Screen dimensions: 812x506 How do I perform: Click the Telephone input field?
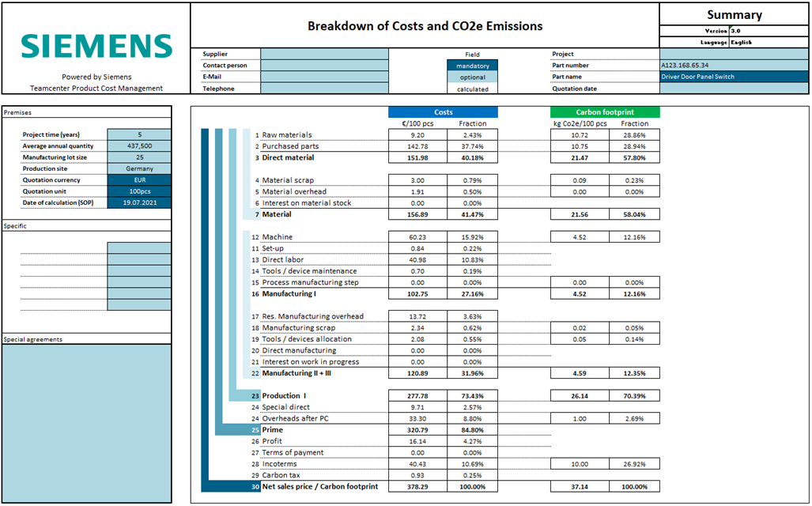tap(324, 89)
